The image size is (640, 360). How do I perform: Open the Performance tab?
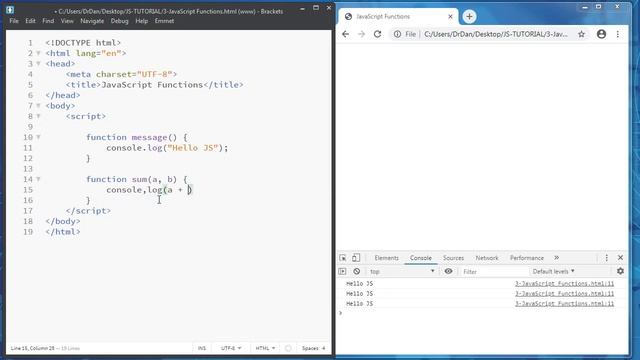(x=527, y=258)
